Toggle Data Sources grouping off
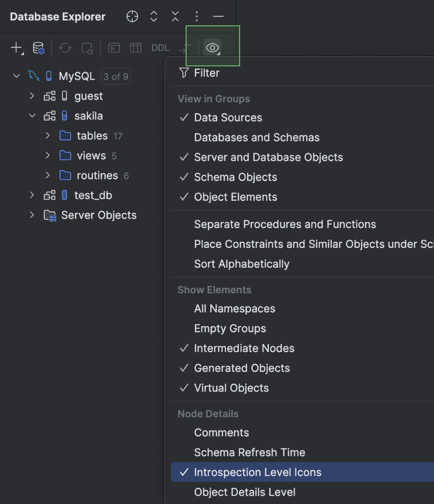This screenshot has width=434, height=504. tap(228, 118)
